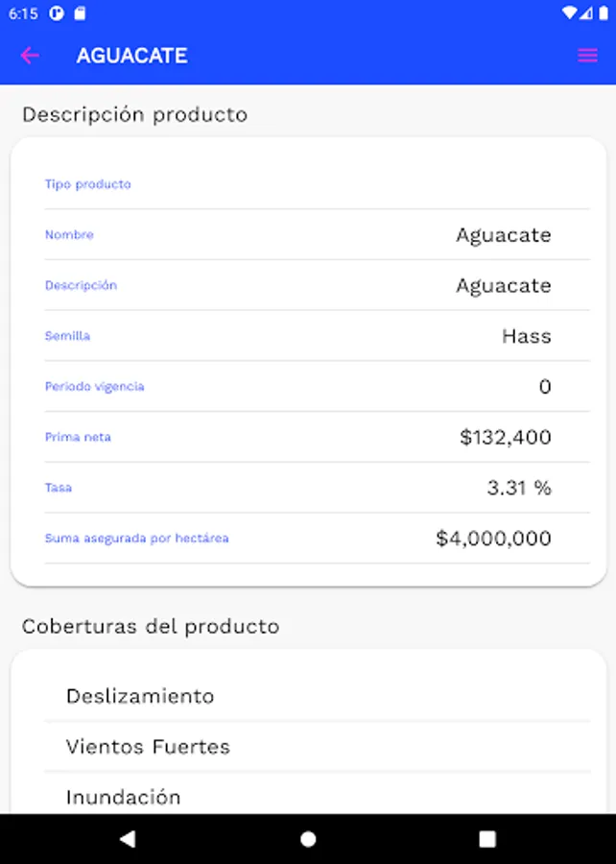616x864 pixels.
Task: Tap the SD card status icon
Action: [80, 13]
